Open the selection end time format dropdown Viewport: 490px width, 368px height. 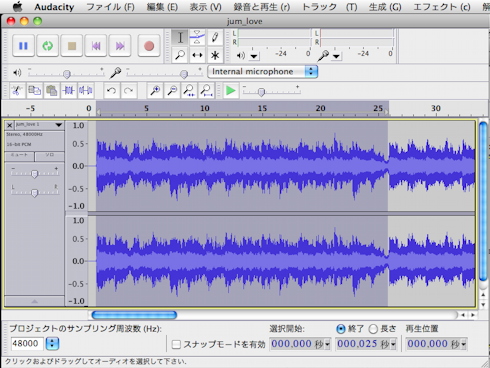click(393, 344)
